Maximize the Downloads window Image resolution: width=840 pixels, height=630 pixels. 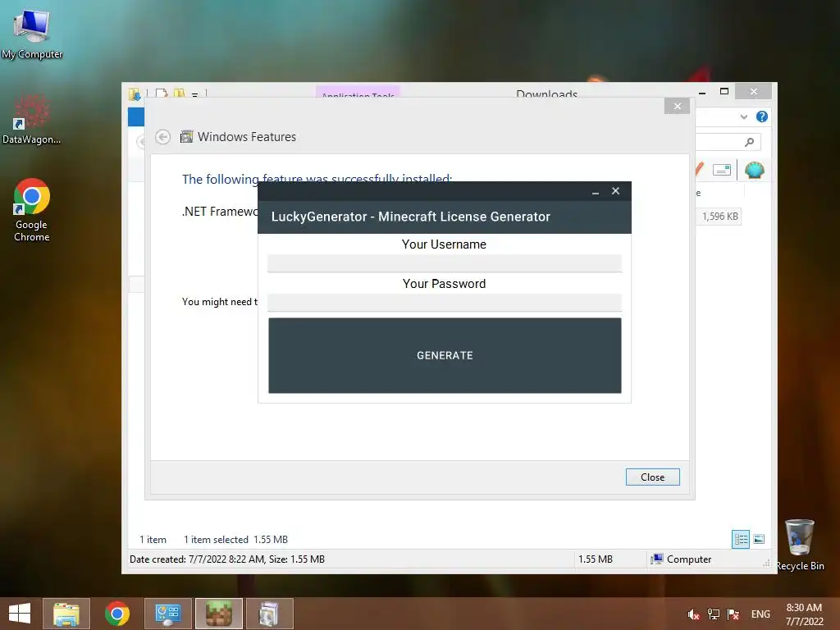click(x=724, y=92)
